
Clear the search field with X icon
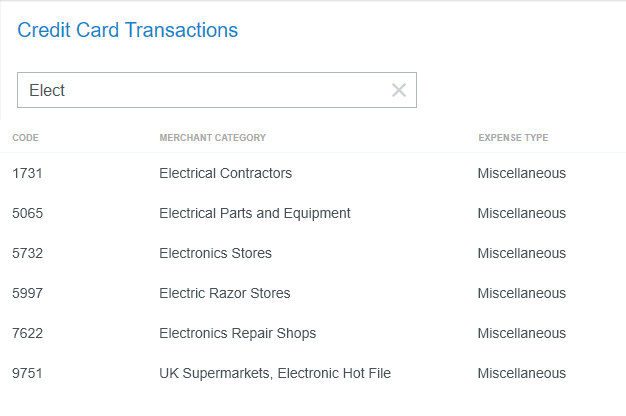click(x=399, y=90)
